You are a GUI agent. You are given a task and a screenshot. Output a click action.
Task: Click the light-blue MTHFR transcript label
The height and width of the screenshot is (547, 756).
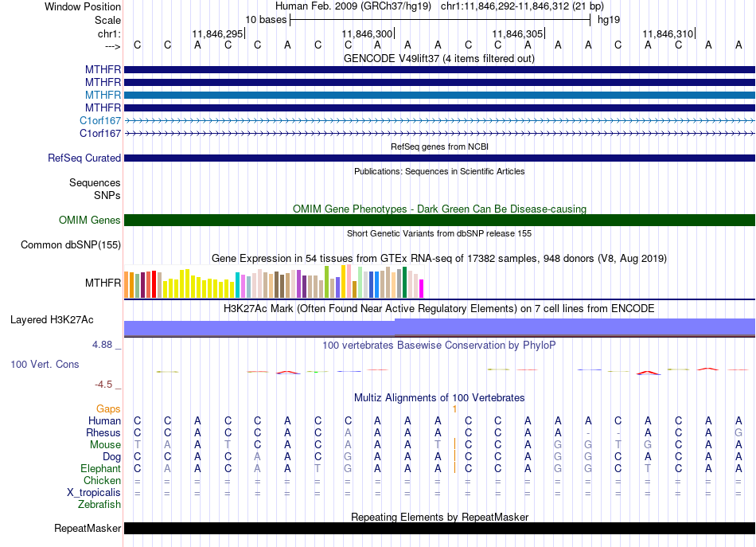[x=103, y=95]
